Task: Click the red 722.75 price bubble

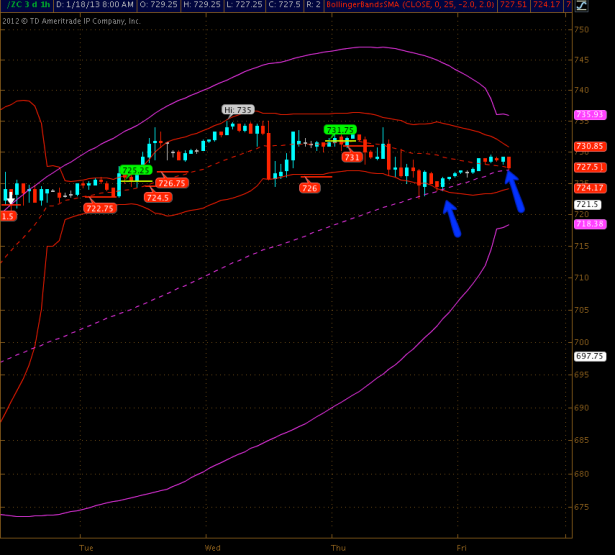Action: pyautogui.click(x=100, y=208)
